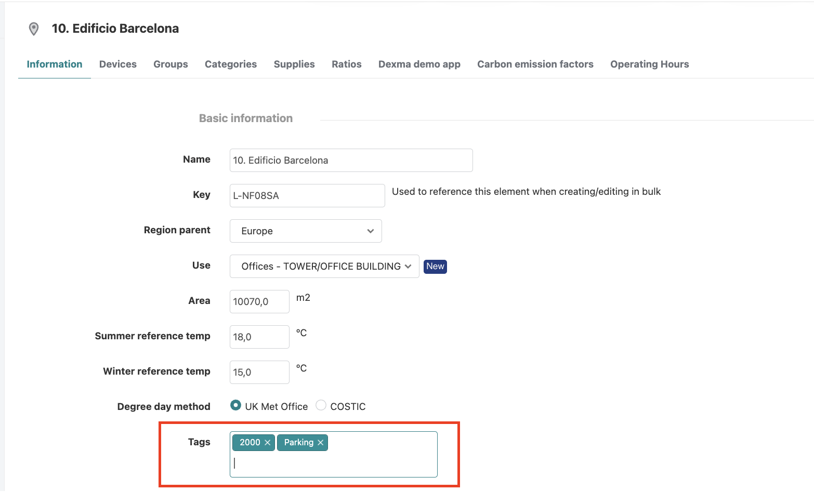814x504 pixels.
Task: Open the Information tab
Action: pyautogui.click(x=55, y=64)
